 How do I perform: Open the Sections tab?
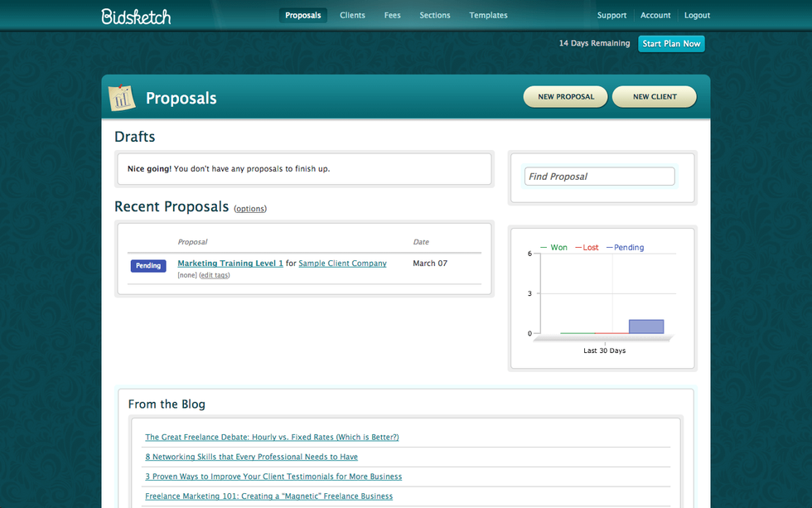pos(435,15)
